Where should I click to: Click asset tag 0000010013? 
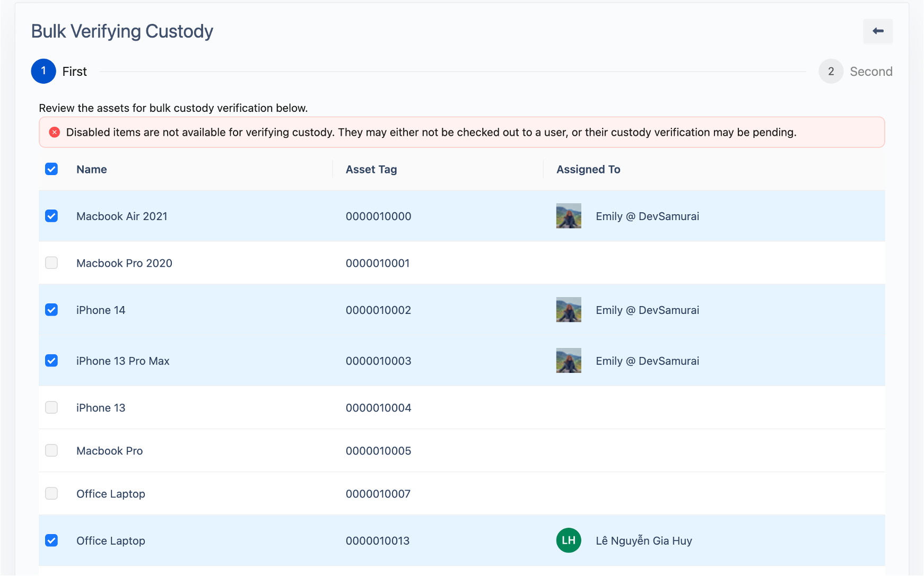378,541
